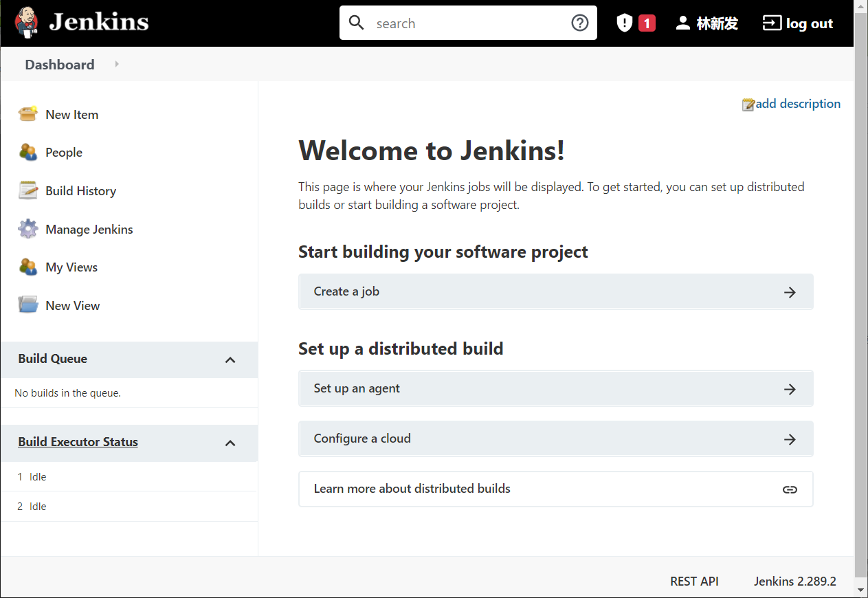The image size is (868, 598).
Task: Click the People icon in sidebar
Action: pyautogui.click(x=27, y=152)
